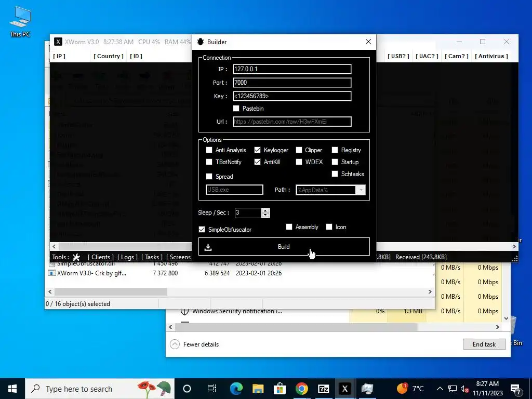
Task: Close the Builder dialog
Action: click(x=368, y=42)
